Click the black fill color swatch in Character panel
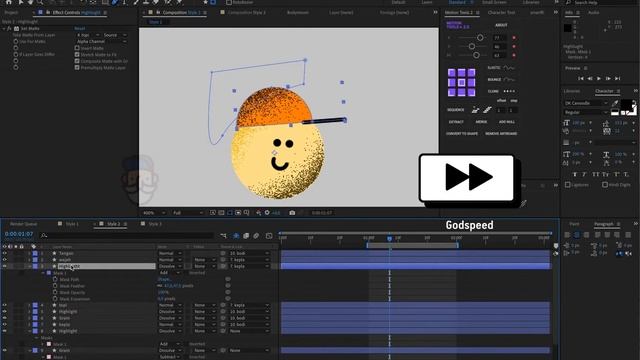640x360 pixels. tap(626, 104)
